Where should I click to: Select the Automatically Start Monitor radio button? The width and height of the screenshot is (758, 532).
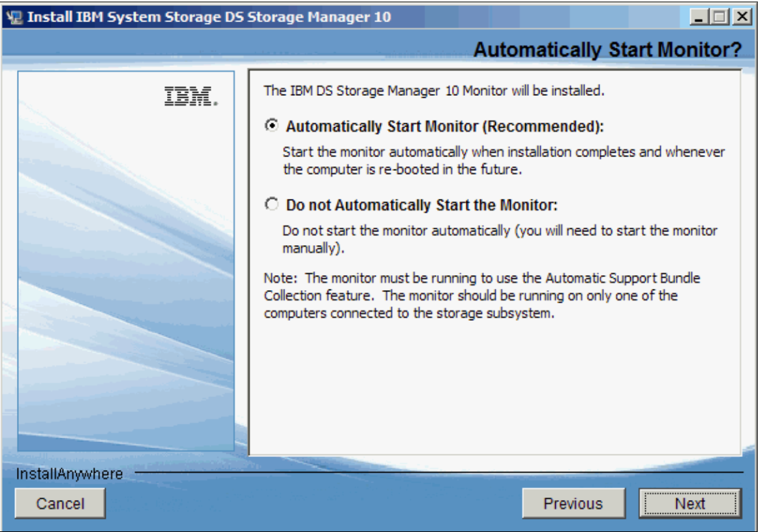(x=272, y=126)
